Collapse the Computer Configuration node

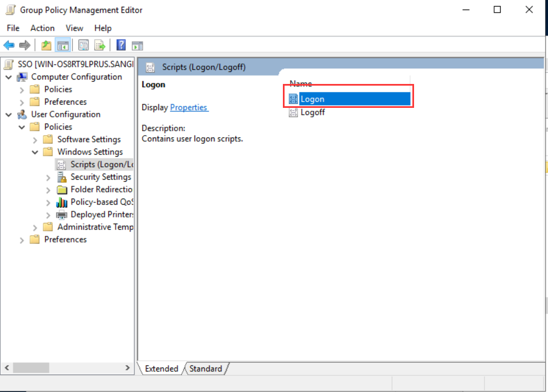tap(9, 77)
